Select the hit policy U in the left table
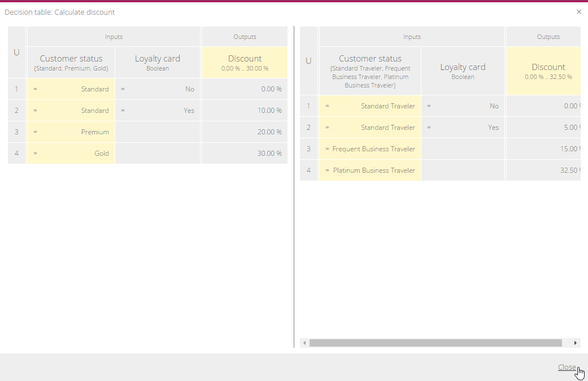The width and height of the screenshot is (588, 381). [16, 52]
